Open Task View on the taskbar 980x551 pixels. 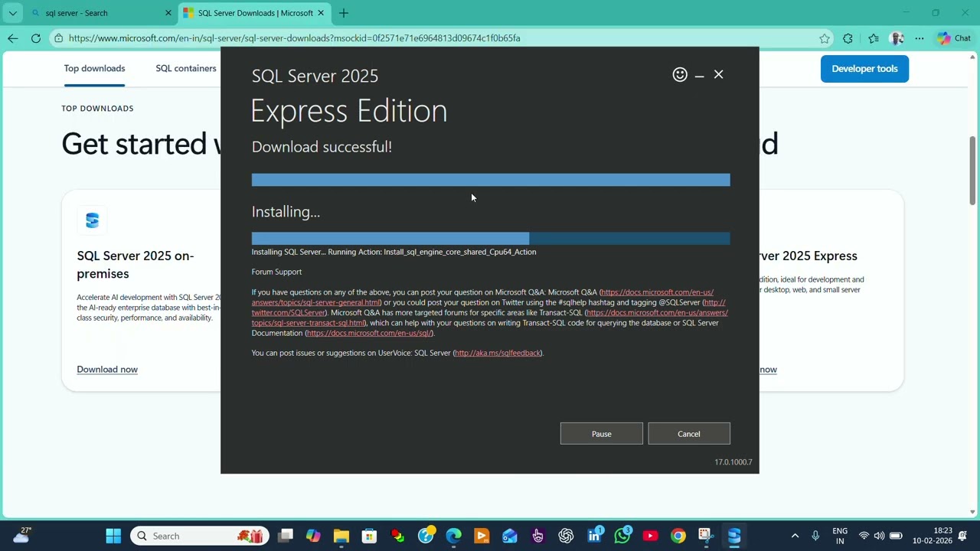286,536
